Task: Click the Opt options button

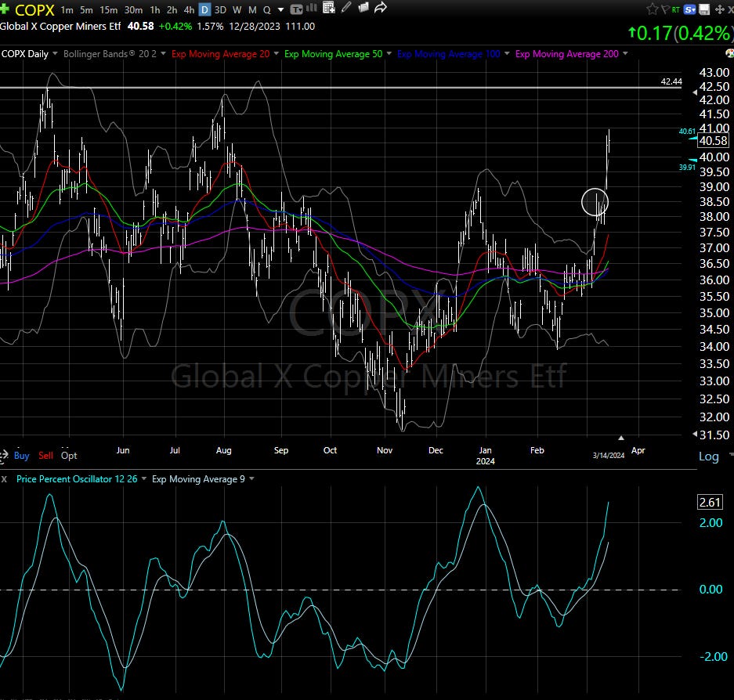Action: coord(69,455)
